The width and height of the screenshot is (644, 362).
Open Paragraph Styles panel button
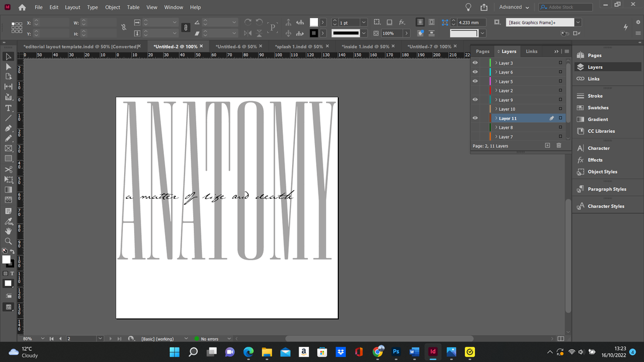(x=607, y=189)
